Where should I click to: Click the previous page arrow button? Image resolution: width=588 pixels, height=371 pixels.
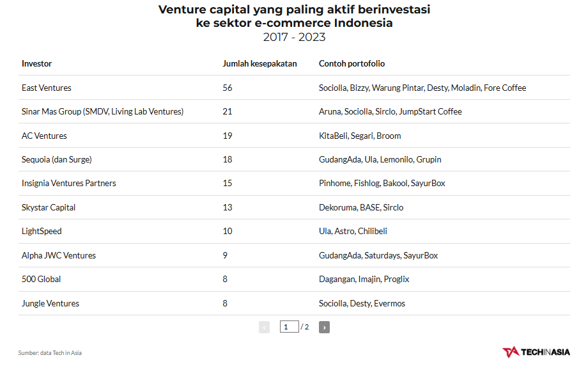pyautogui.click(x=264, y=327)
